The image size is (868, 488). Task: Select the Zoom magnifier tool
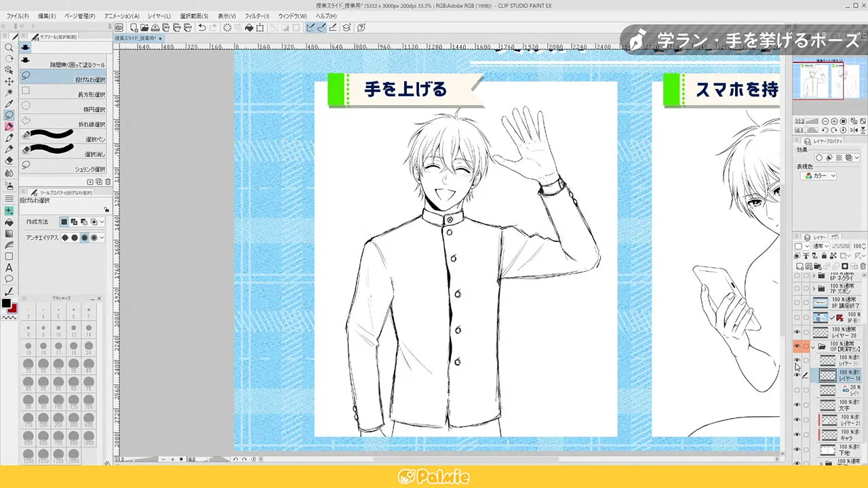9,49
